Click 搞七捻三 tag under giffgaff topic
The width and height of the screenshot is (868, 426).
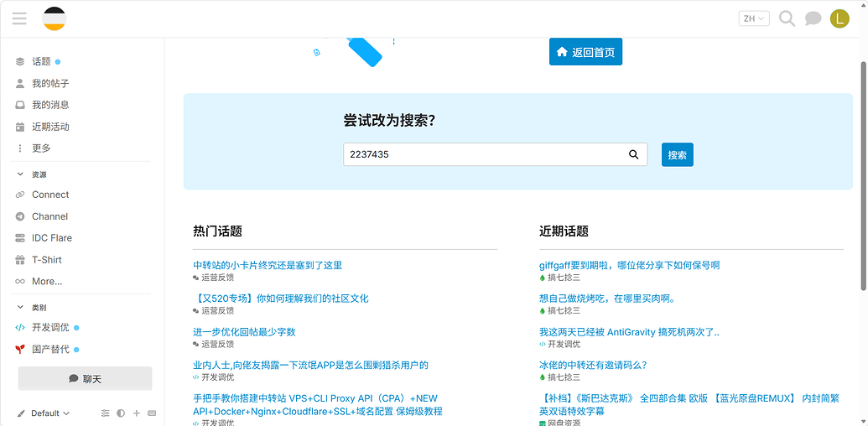[559, 278]
